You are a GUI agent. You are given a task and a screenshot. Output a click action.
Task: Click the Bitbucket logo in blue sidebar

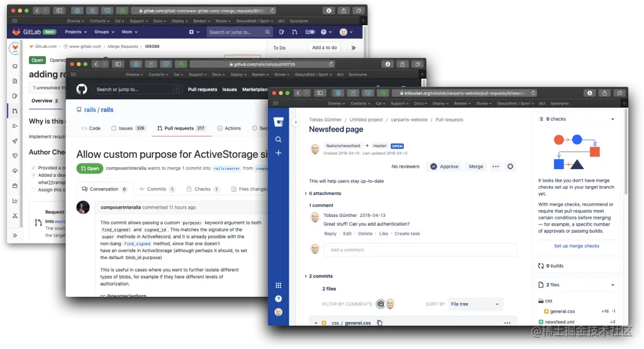tap(279, 121)
